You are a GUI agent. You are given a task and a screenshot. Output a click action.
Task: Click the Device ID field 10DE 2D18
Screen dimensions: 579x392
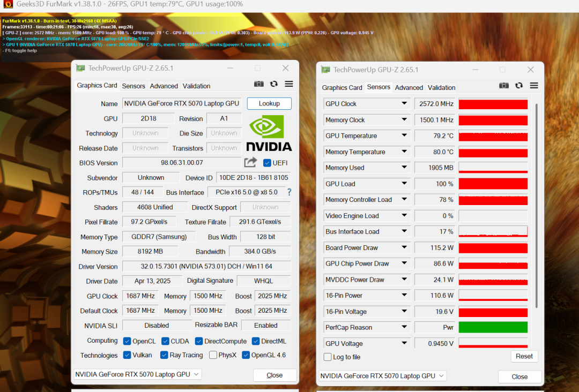pyautogui.click(x=253, y=178)
